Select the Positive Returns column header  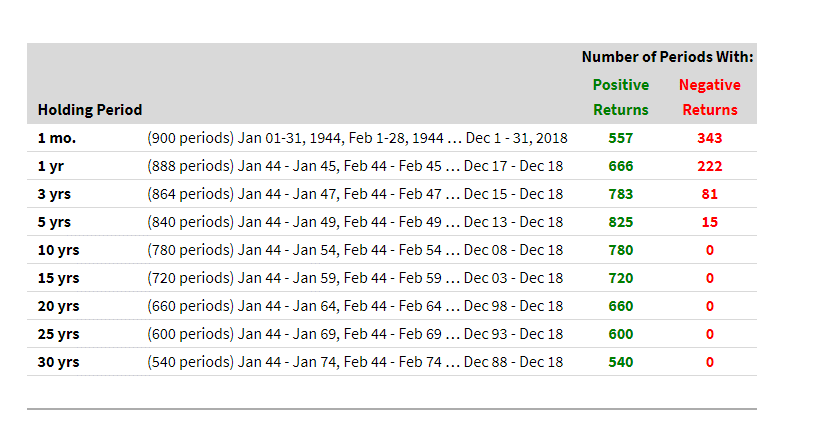621,97
